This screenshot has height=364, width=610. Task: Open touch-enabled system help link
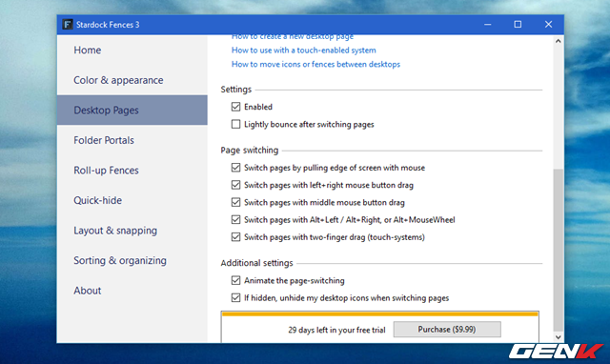pos(303,51)
